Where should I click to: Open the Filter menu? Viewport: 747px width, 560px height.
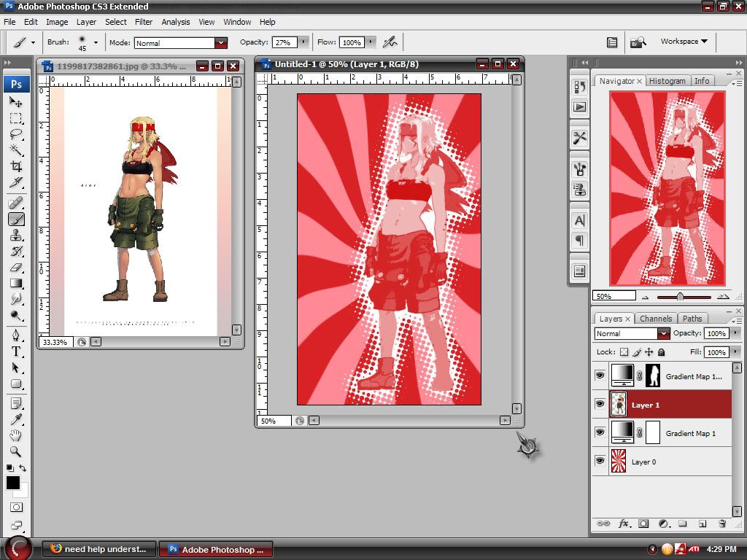pos(144,22)
